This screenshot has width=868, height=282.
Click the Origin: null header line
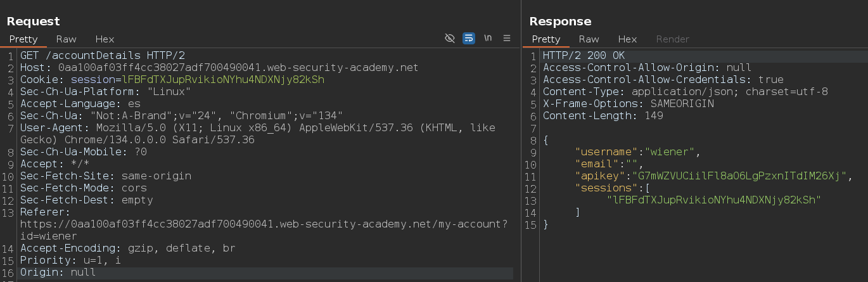click(x=58, y=272)
